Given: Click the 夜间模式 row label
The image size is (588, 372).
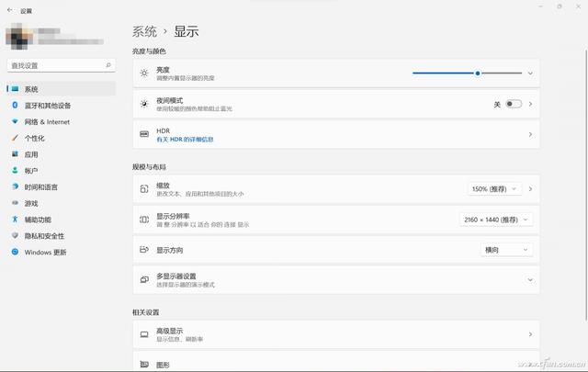Looking at the screenshot, I should pyautogui.click(x=169, y=100).
